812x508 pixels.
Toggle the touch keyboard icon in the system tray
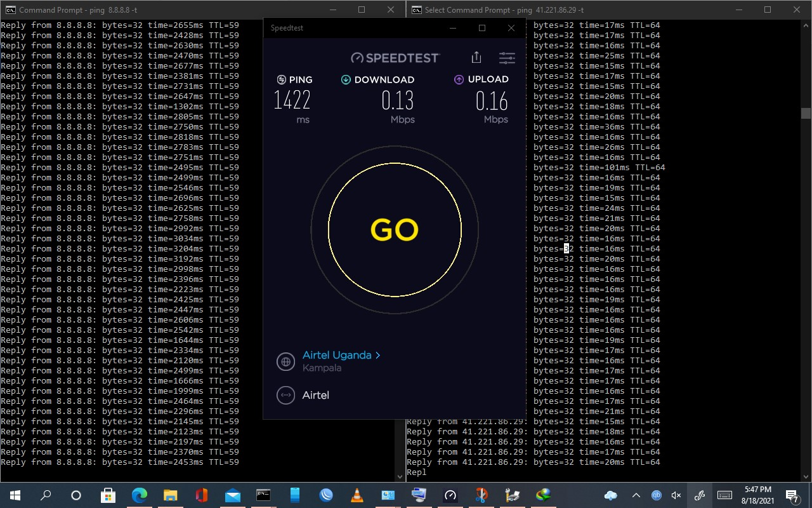click(724, 495)
